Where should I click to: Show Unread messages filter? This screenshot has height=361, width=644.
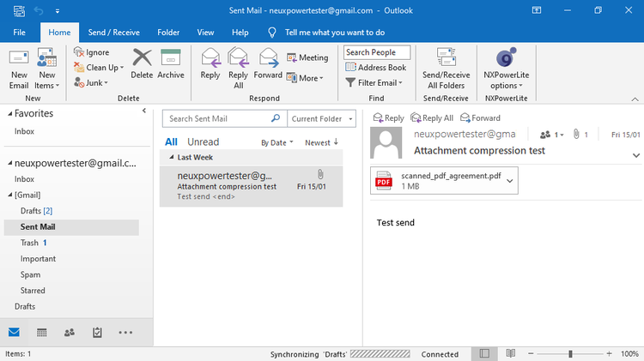click(x=203, y=142)
